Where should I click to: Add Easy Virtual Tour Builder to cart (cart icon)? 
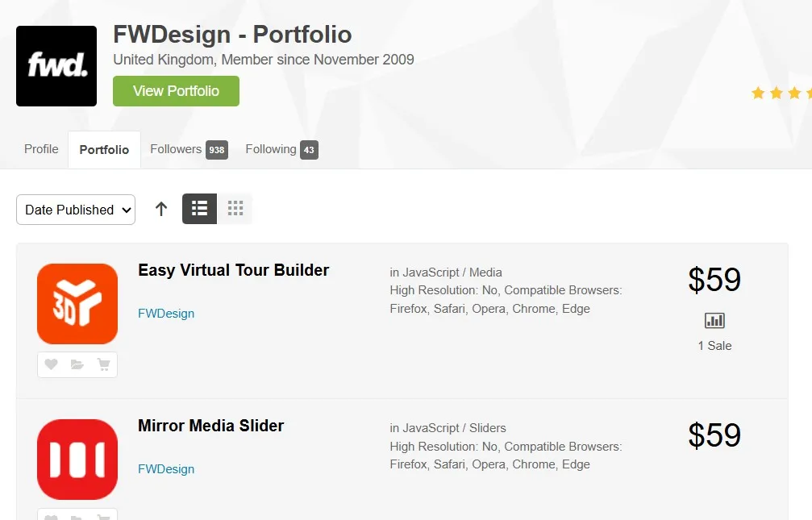[103, 364]
